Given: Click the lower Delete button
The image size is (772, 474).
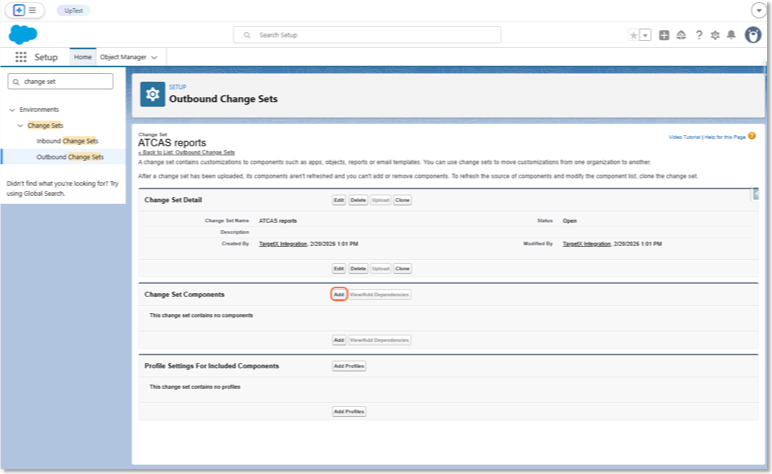Looking at the screenshot, I should (358, 269).
